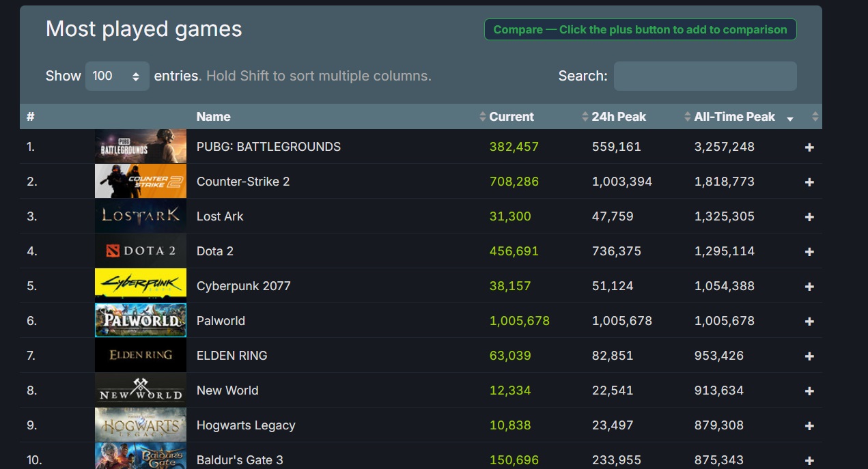Open the Show entries count dropdown
Viewport: 868px width, 469px height.
click(x=117, y=76)
